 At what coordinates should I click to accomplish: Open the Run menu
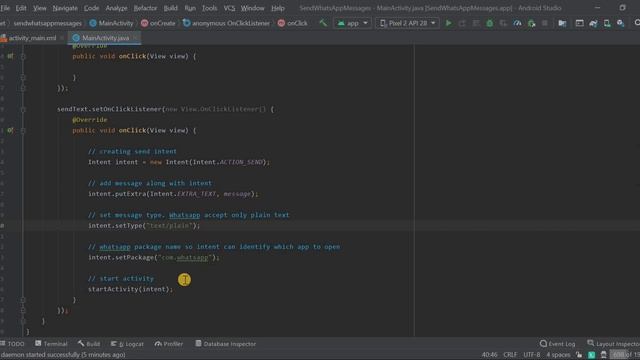pyautogui.click(x=190, y=8)
